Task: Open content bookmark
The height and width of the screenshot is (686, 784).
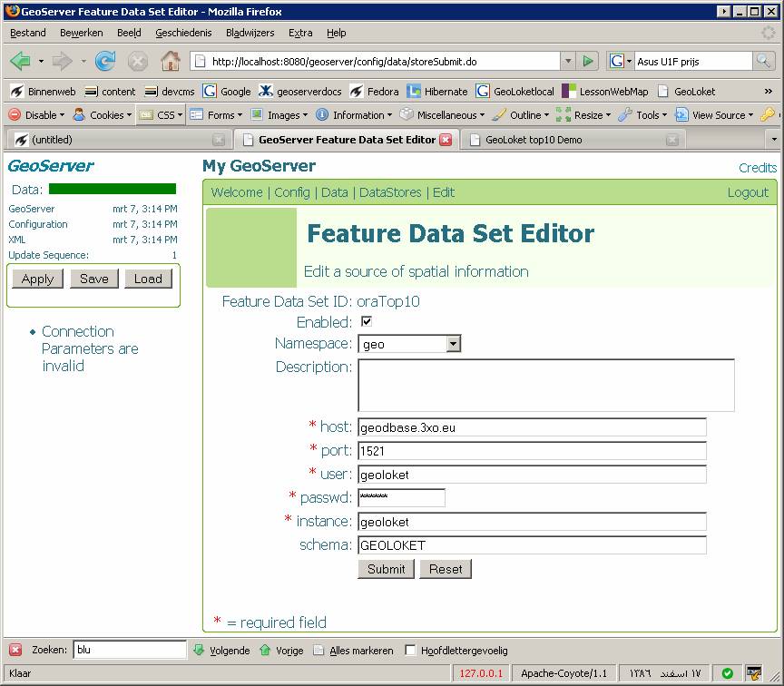Action: 110,92
